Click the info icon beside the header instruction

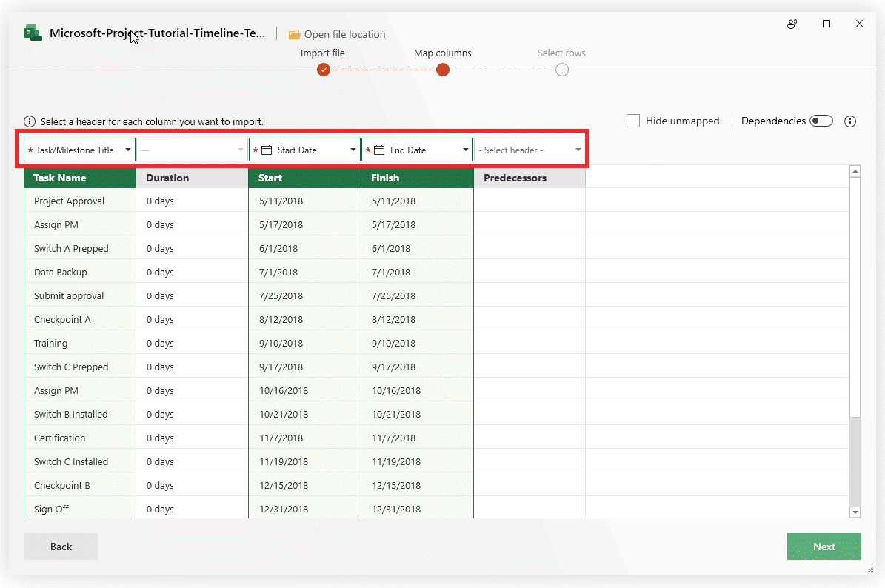coord(29,121)
